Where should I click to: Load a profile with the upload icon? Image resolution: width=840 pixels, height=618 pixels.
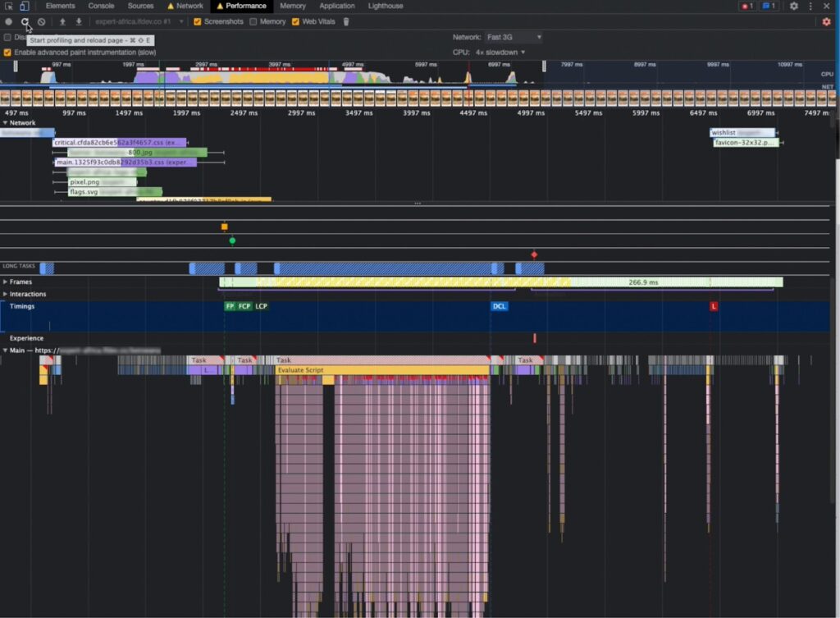pyautogui.click(x=62, y=22)
